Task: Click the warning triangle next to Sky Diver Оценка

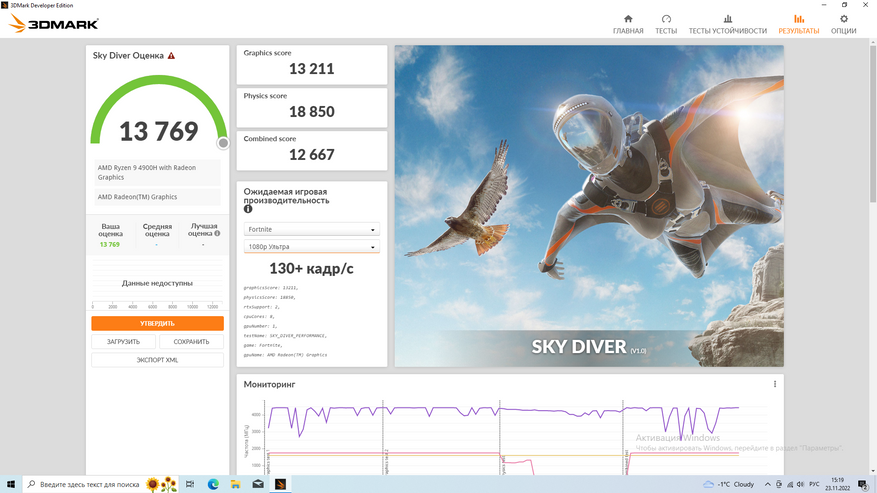Action: 171,55
